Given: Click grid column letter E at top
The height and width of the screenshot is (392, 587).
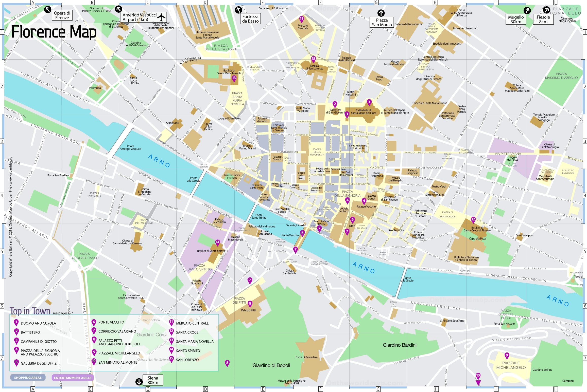Looking at the screenshot, I should 263,3.
